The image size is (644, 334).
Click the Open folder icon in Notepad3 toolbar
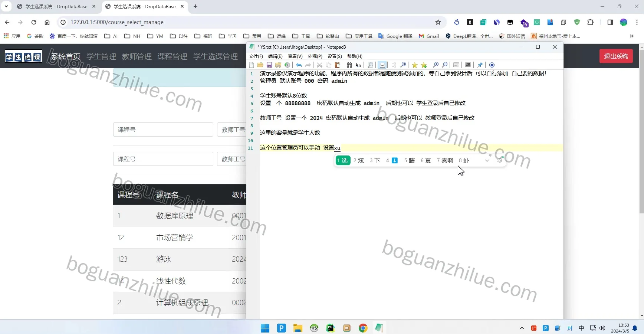coord(260,65)
